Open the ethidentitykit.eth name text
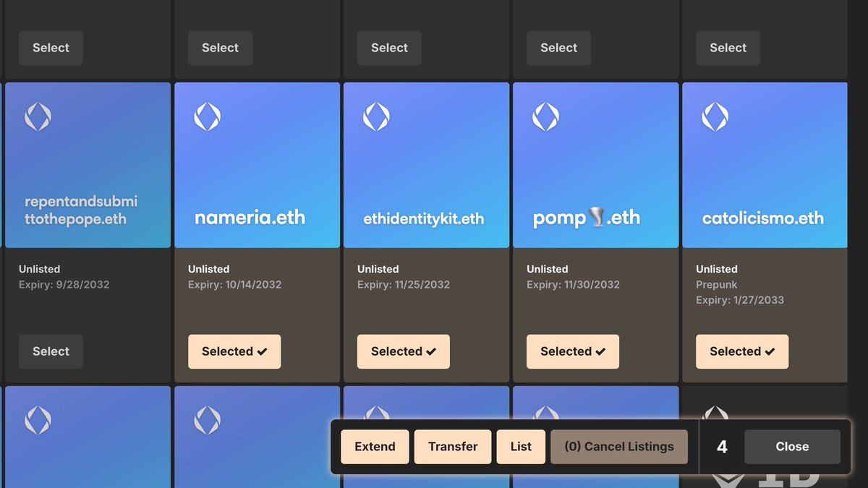The image size is (868, 488). pos(424,219)
